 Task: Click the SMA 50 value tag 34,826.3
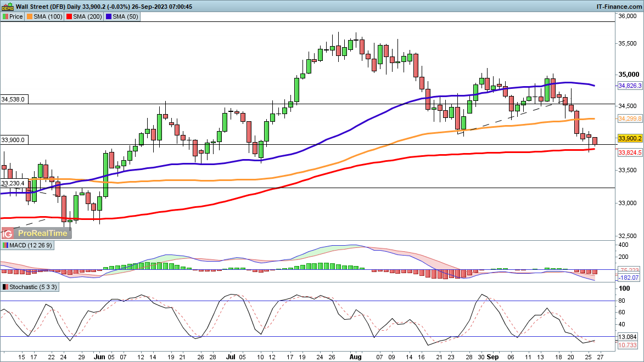[x=630, y=86]
